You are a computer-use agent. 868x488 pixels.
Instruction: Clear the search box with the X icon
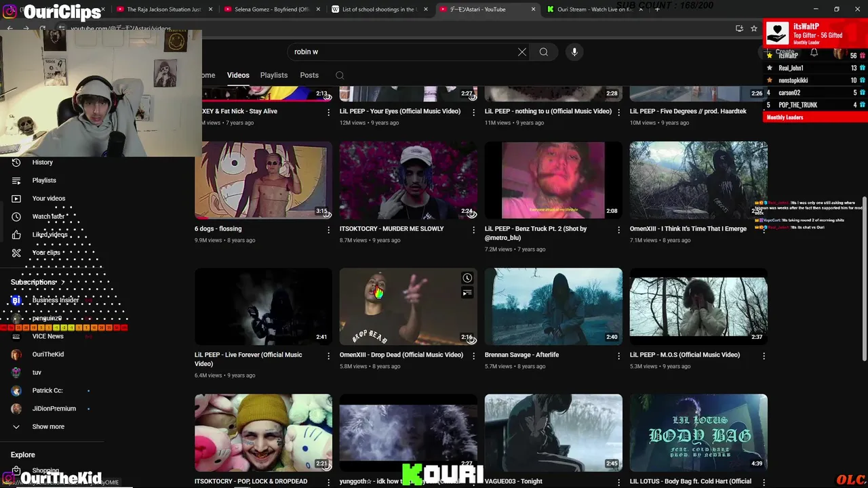pos(522,52)
